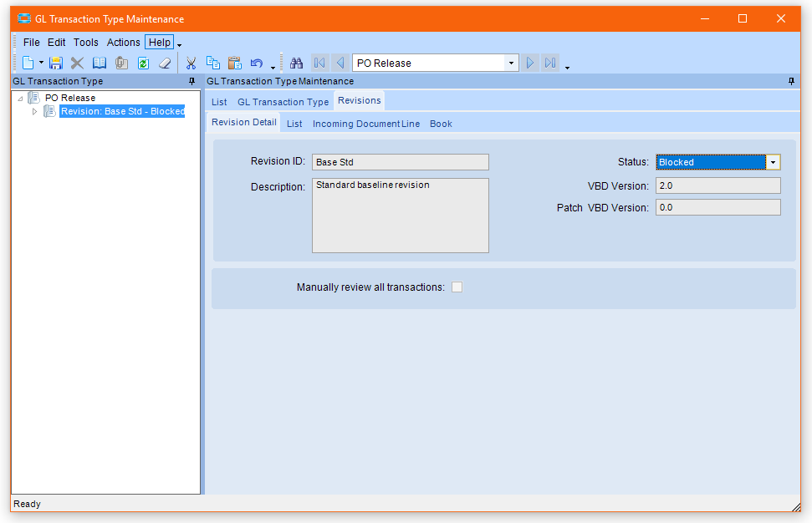The width and height of the screenshot is (812, 523).
Task: Click the Refresh toolbar icon
Action: 143,63
